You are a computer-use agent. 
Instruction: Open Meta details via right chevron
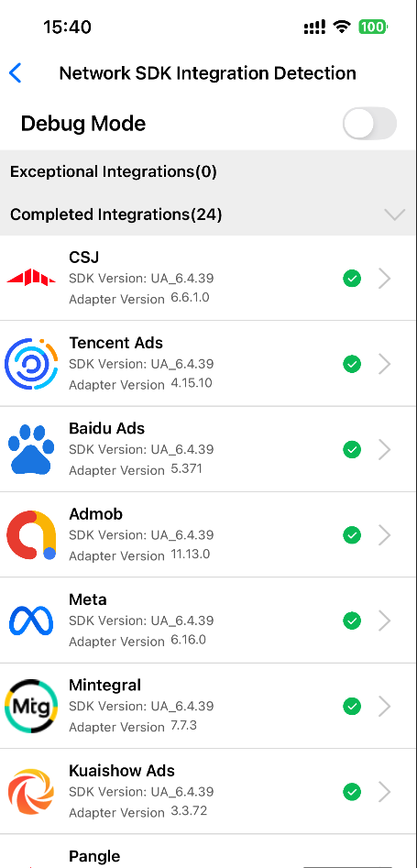[x=385, y=621]
